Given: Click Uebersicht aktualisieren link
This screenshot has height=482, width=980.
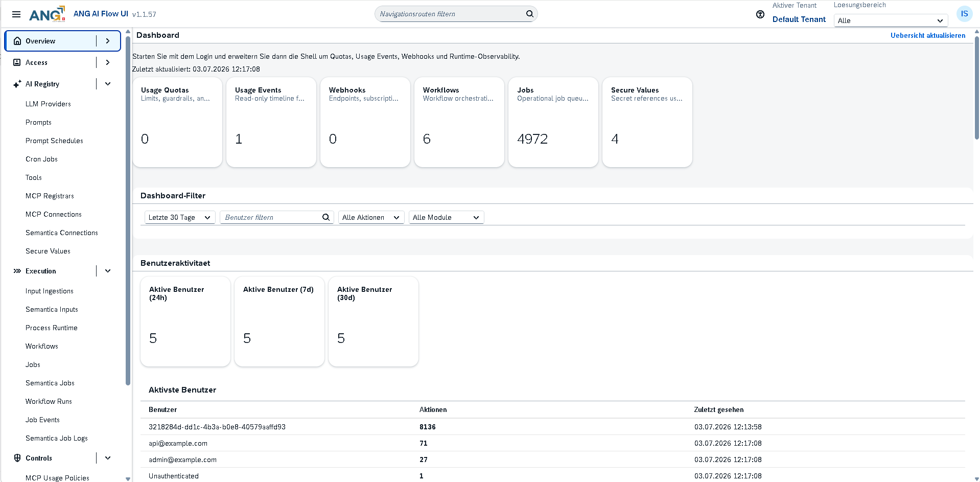Looking at the screenshot, I should [928, 35].
